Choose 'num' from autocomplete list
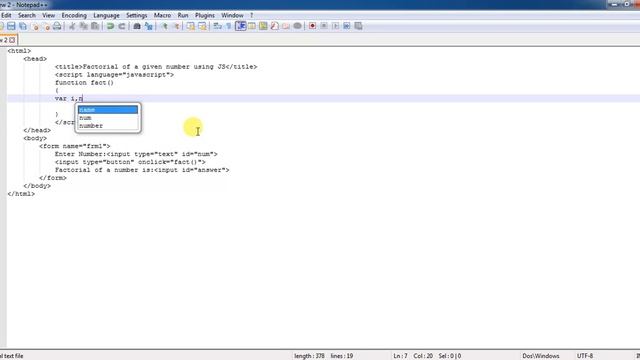 108,118
